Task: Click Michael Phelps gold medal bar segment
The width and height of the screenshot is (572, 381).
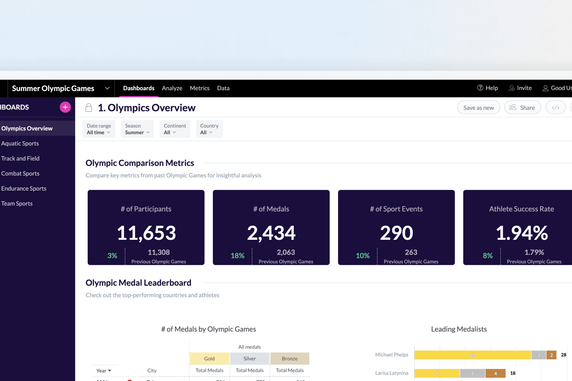Action: (x=472, y=355)
